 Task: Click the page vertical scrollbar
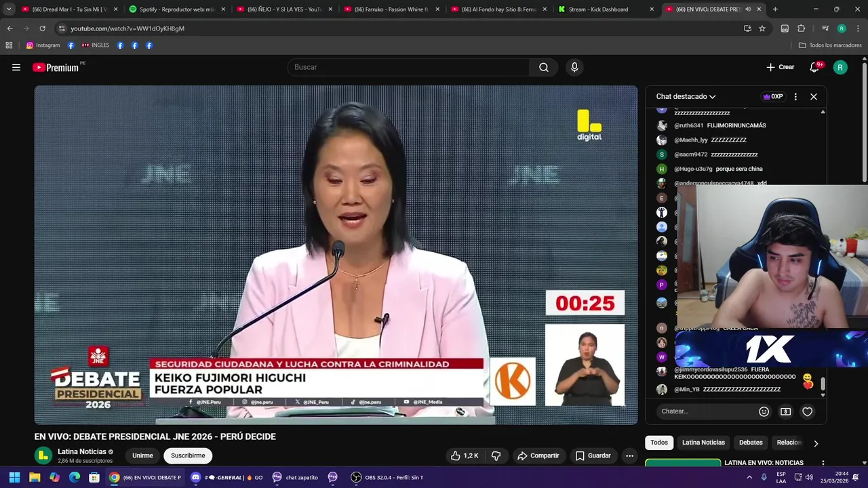(x=865, y=122)
